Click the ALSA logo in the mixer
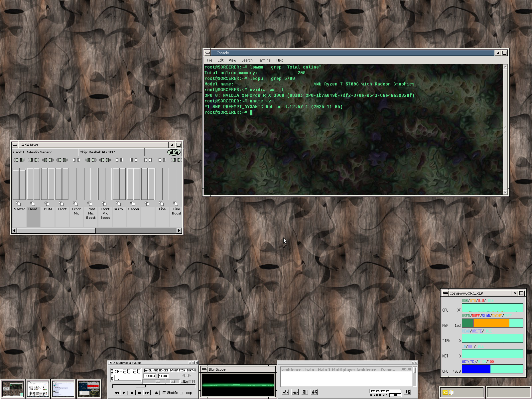This screenshot has width=532, height=399. [174, 152]
